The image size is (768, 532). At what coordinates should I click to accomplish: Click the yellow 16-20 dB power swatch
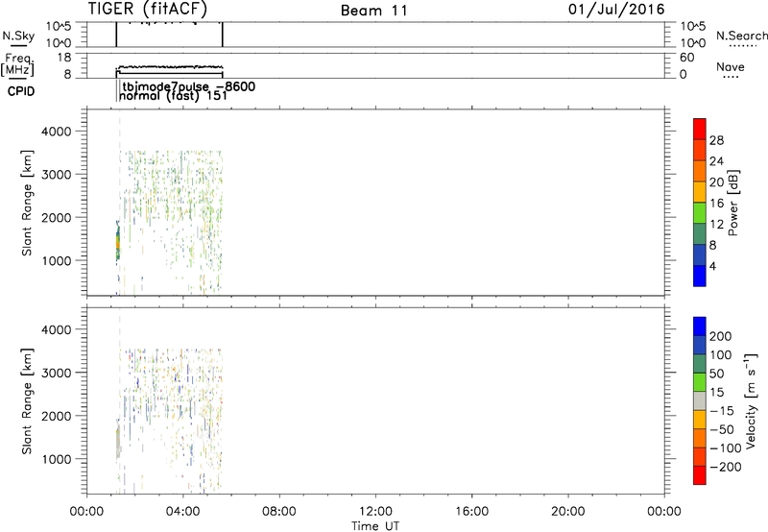pyautogui.click(x=700, y=191)
